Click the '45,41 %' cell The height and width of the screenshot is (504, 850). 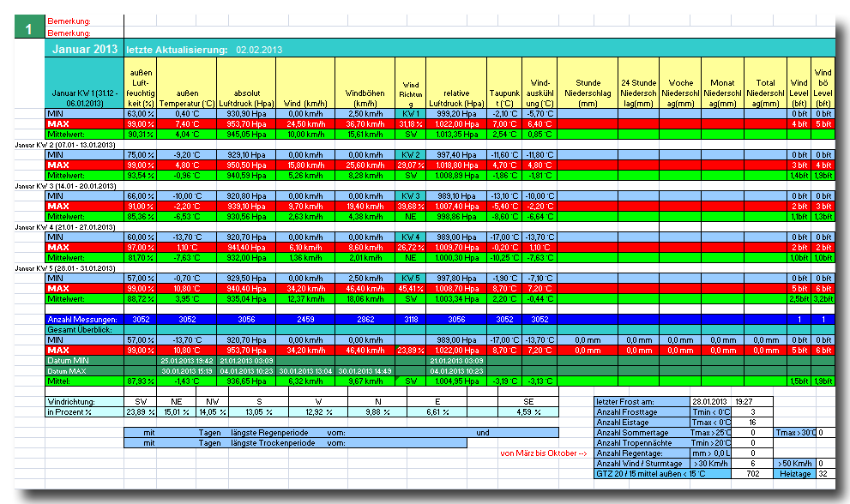click(411, 289)
